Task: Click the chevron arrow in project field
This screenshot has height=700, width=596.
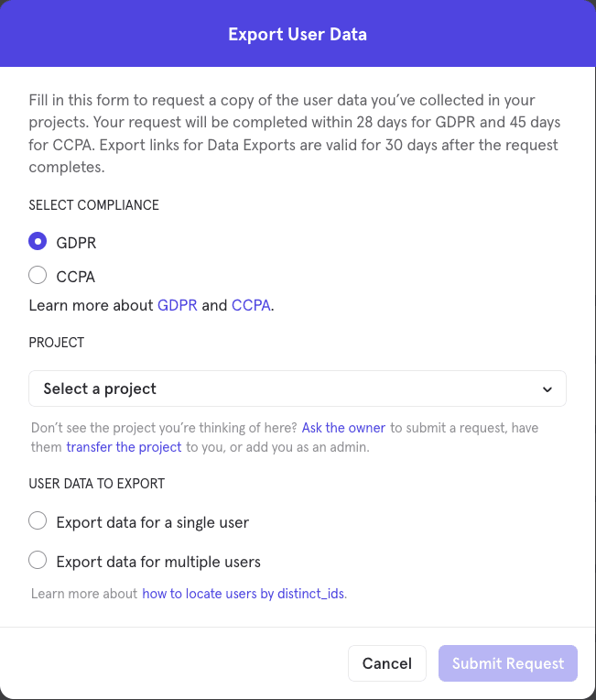Action: click(547, 389)
